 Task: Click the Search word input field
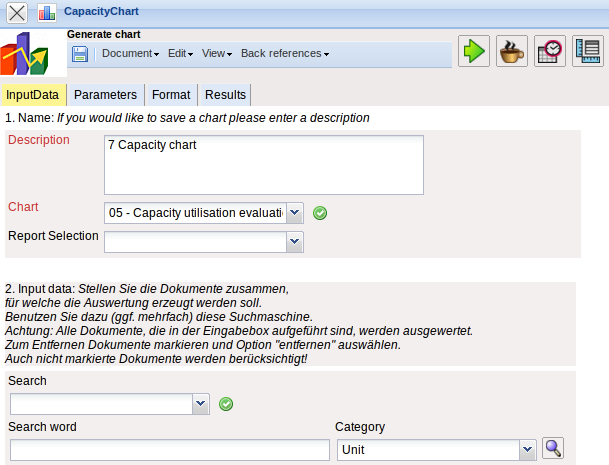tap(169, 450)
